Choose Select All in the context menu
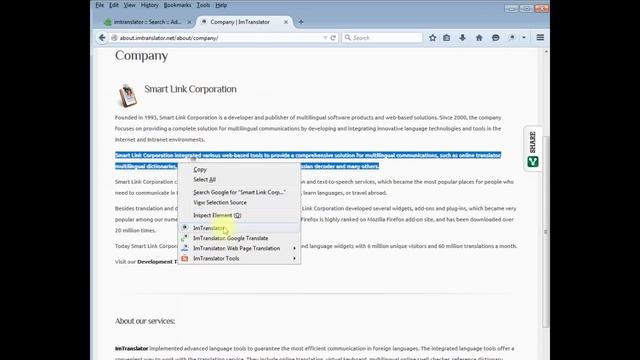The height and width of the screenshot is (360, 640). point(239,180)
